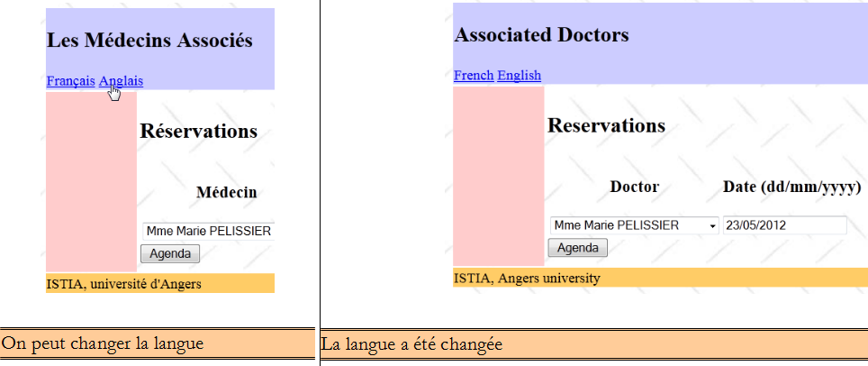Select the French link under Associated Doctors
This screenshot has width=868, height=366.
[473, 75]
